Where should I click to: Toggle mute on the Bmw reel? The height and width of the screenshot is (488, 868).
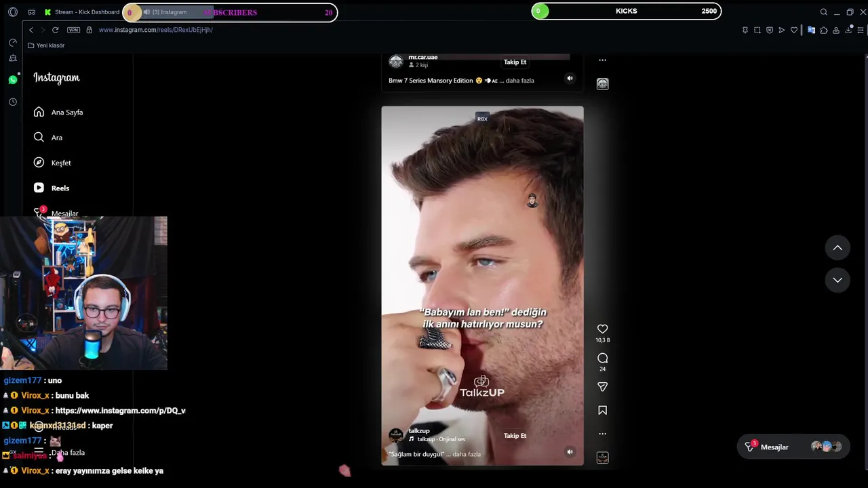pyautogui.click(x=570, y=79)
